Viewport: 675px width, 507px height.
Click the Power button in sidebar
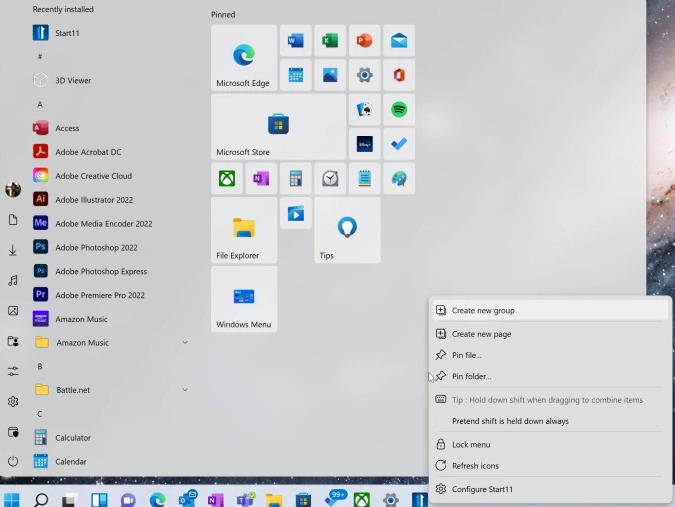(x=13, y=461)
